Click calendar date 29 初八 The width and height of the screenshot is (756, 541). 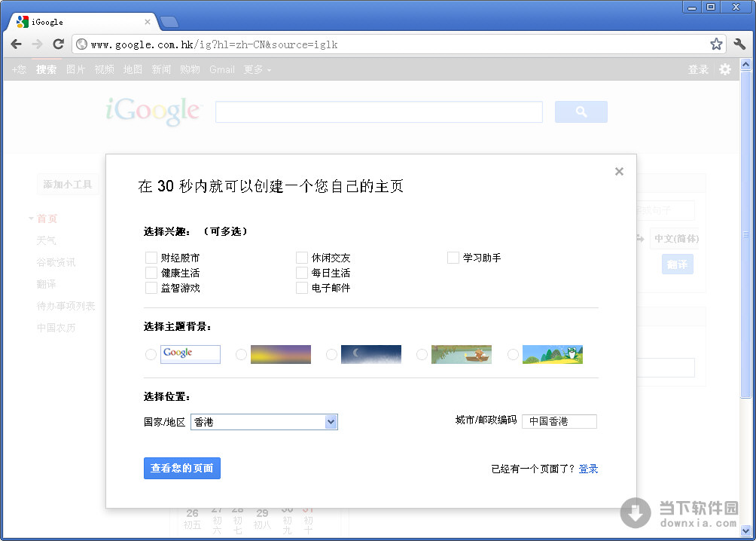(262, 518)
